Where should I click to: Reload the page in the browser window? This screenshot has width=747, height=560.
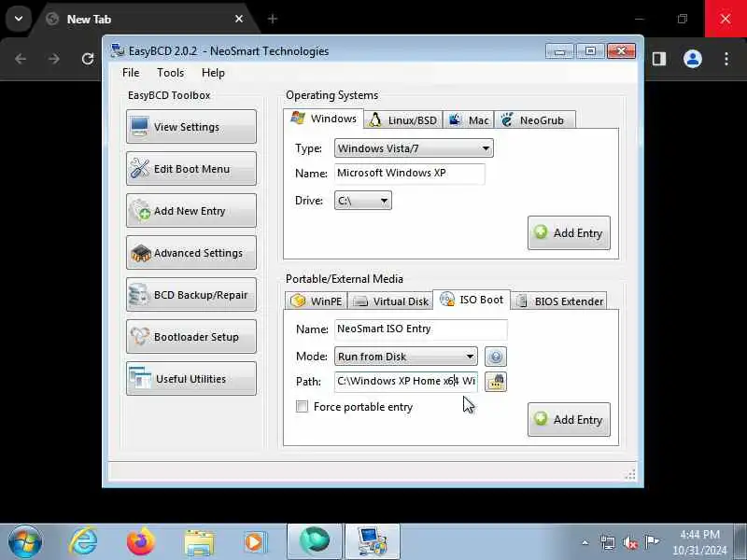coord(88,59)
